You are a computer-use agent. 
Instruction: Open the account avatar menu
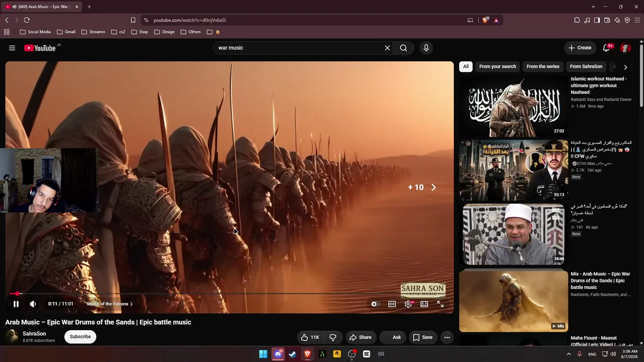point(625,48)
